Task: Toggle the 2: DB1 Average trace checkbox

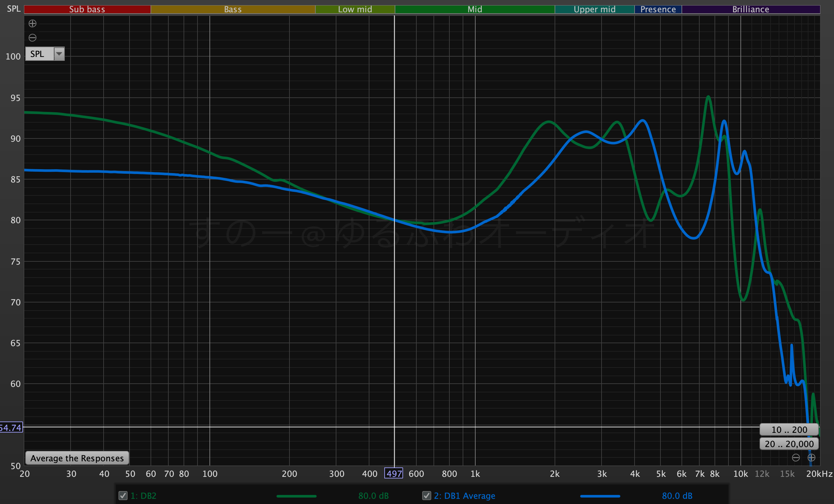Action: coord(426,496)
